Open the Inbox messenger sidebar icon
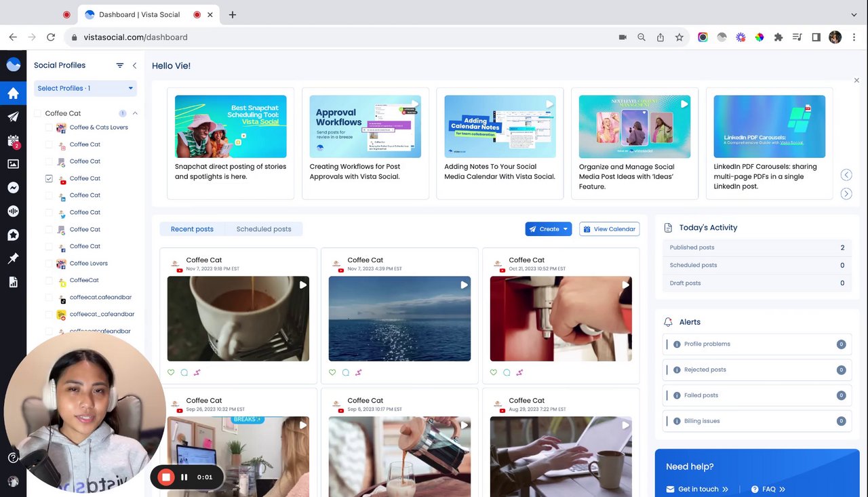This screenshot has width=868, height=497. click(13, 188)
